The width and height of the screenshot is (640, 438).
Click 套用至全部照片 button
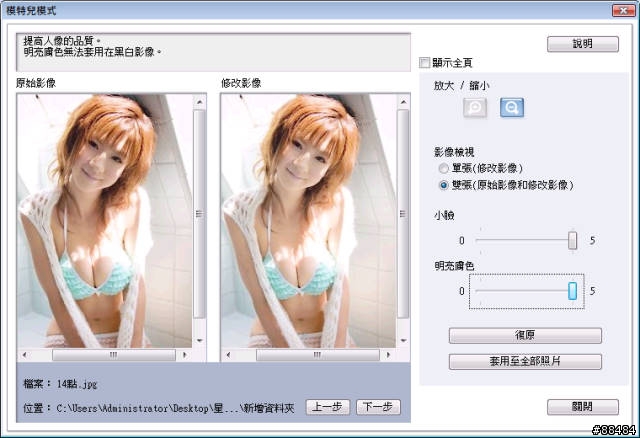tap(525, 362)
